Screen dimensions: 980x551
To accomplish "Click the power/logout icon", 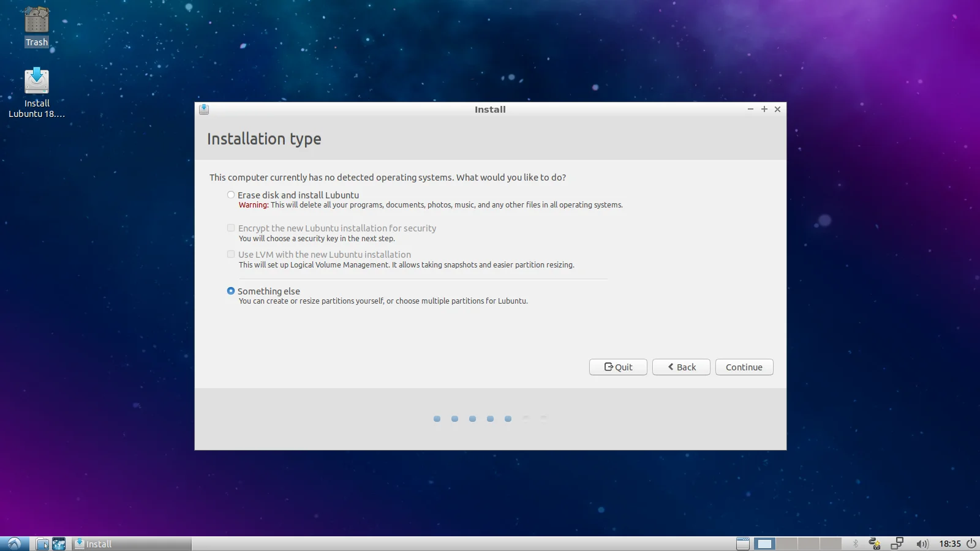I will pyautogui.click(x=971, y=544).
